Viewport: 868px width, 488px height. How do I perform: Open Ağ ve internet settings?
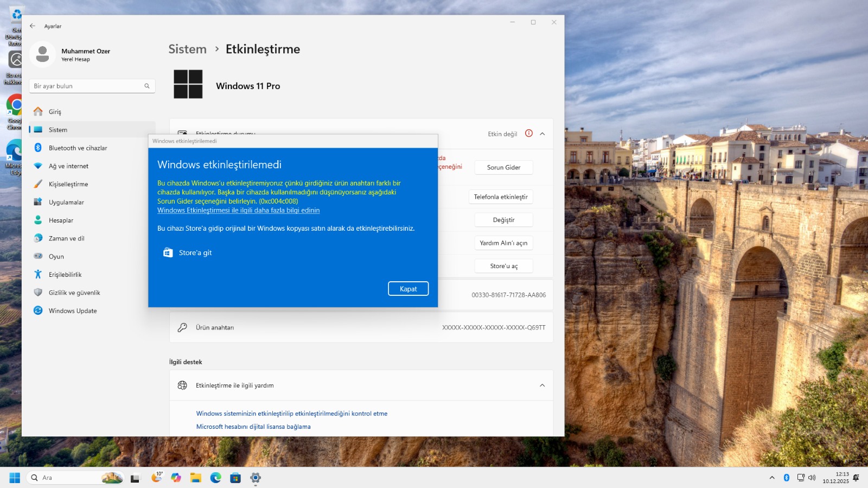[92, 166]
